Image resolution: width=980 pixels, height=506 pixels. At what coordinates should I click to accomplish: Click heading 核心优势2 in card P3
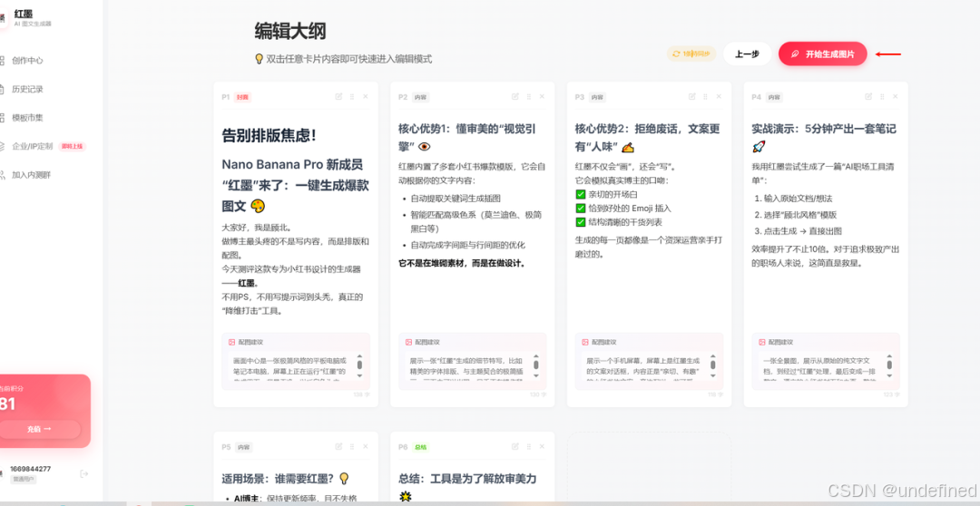647,138
